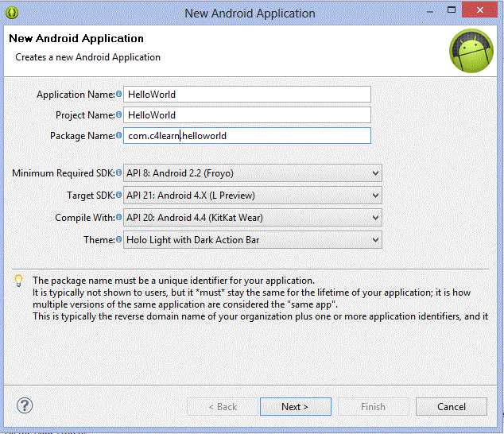Screen dimensions: 504x434
Task: Click the Android robot wizard logo
Action: point(471,51)
